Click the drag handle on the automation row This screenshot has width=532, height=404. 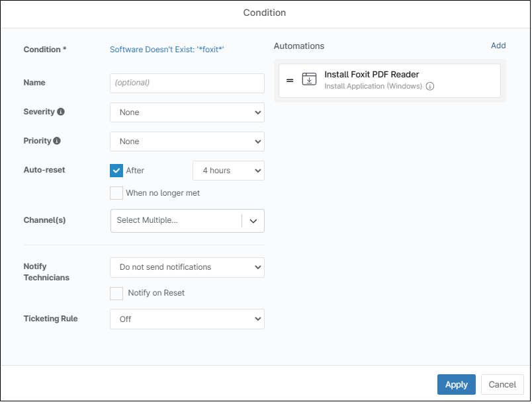coord(290,80)
